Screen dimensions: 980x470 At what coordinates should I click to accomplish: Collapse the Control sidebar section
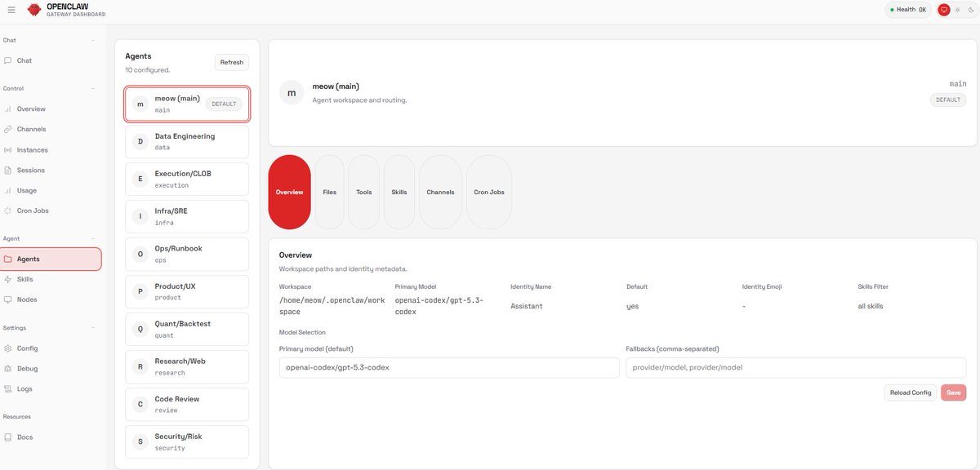[x=92, y=88]
